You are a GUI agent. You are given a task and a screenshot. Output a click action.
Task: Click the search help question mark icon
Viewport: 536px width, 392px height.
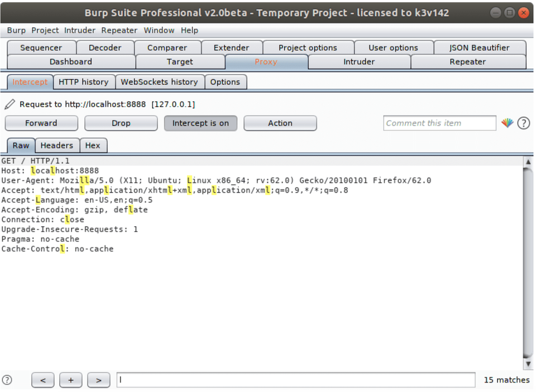(x=7, y=380)
